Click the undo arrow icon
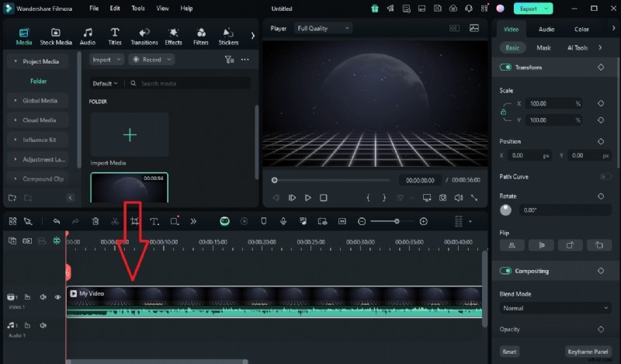Viewport: 621px width, 364px height. tap(57, 221)
